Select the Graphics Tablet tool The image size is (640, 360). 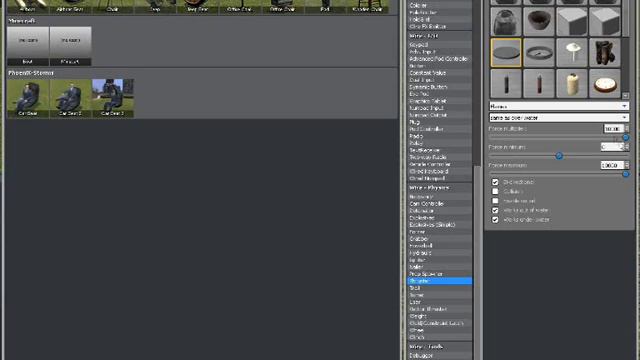(440, 101)
